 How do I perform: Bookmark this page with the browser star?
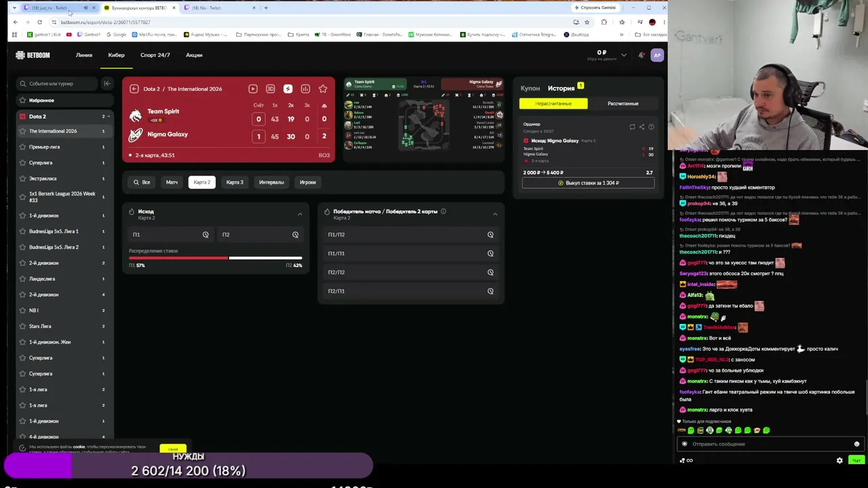click(x=587, y=22)
